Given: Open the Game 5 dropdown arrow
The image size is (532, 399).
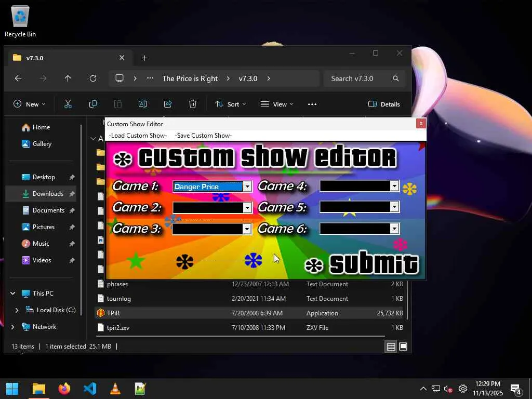Looking at the screenshot, I should pos(394,207).
